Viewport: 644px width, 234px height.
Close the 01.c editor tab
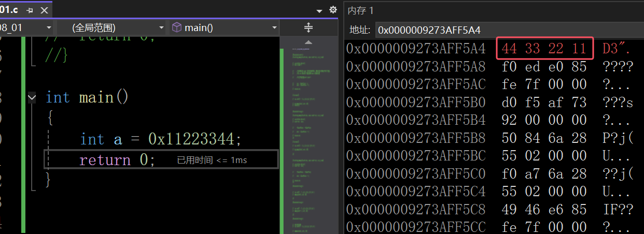coord(44,10)
